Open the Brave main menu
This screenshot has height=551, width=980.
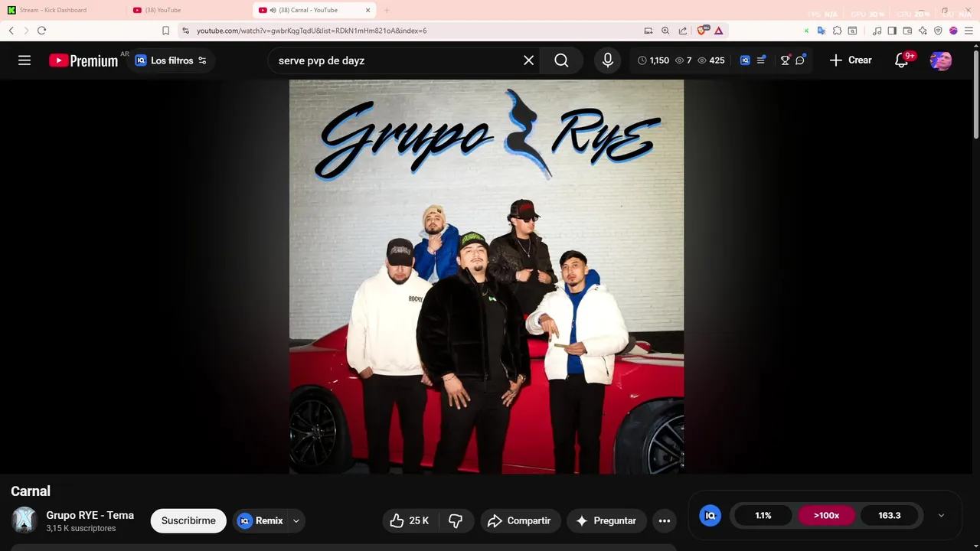[969, 31]
